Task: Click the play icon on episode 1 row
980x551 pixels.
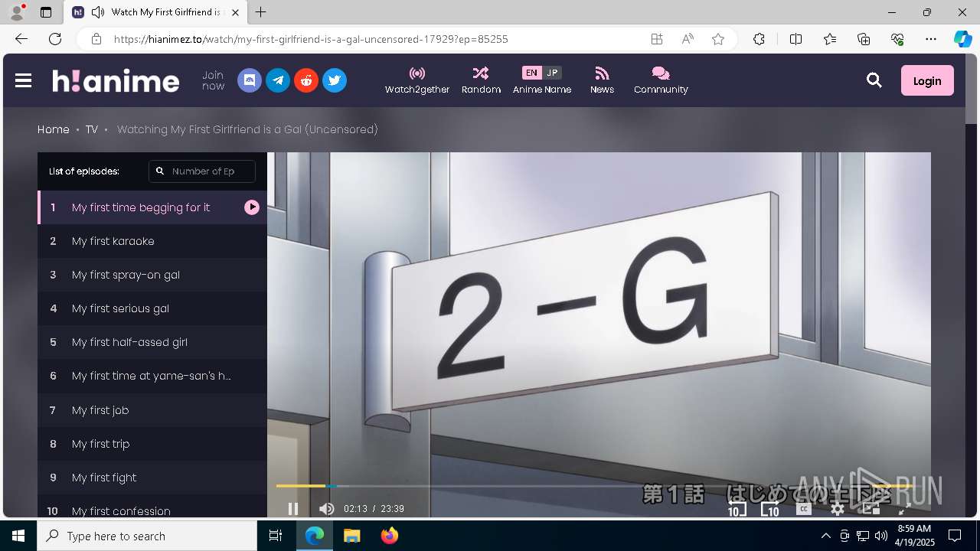Action: [252, 207]
